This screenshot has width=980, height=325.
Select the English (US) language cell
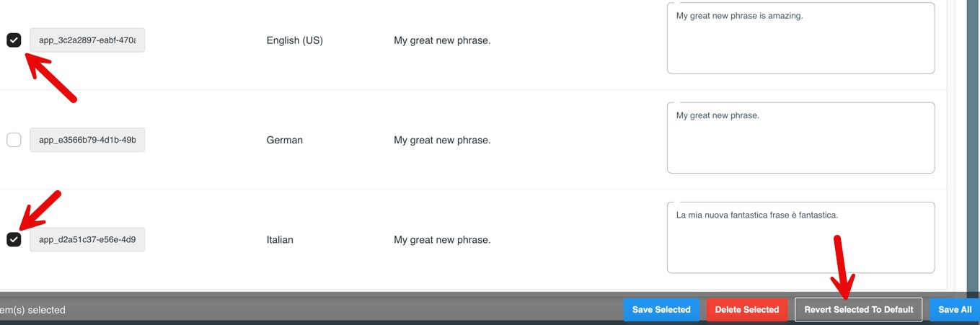[294, 40]
